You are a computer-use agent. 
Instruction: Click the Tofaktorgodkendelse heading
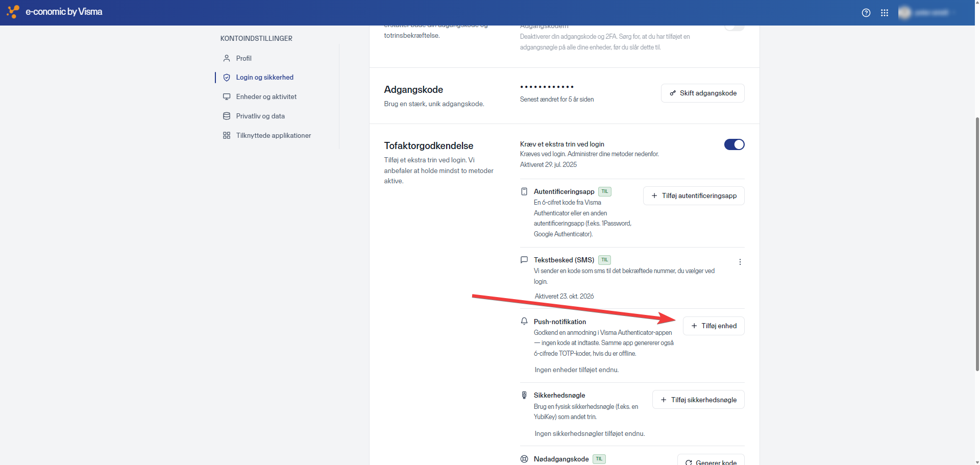coord(429,146)
